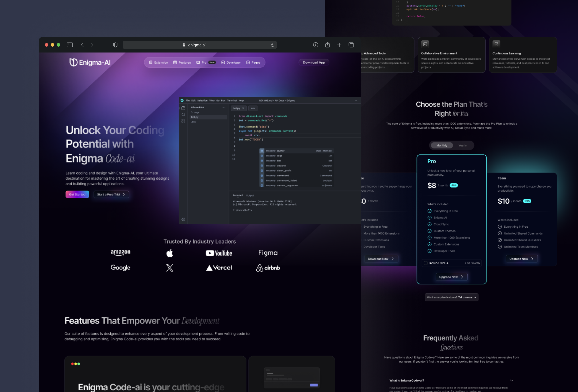Toggle the Safari sidebar icon
578x392 pixels.
[70, 45]
